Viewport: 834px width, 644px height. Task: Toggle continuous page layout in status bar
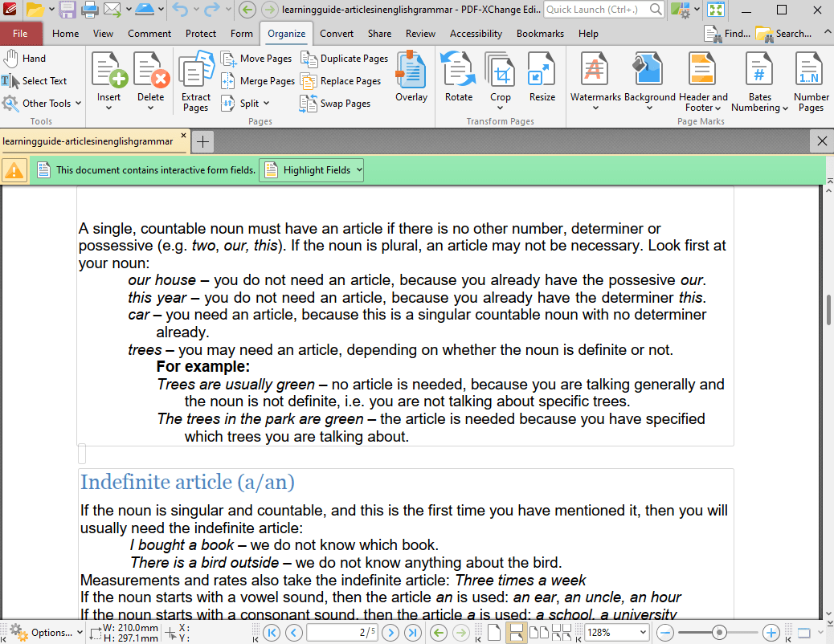point(515,633)
